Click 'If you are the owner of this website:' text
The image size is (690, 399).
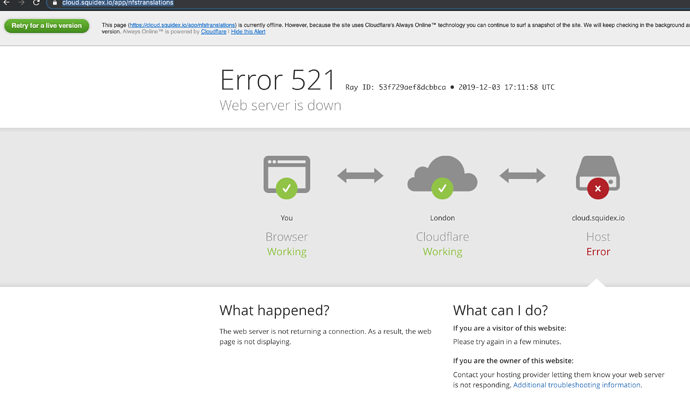[513, 361]
